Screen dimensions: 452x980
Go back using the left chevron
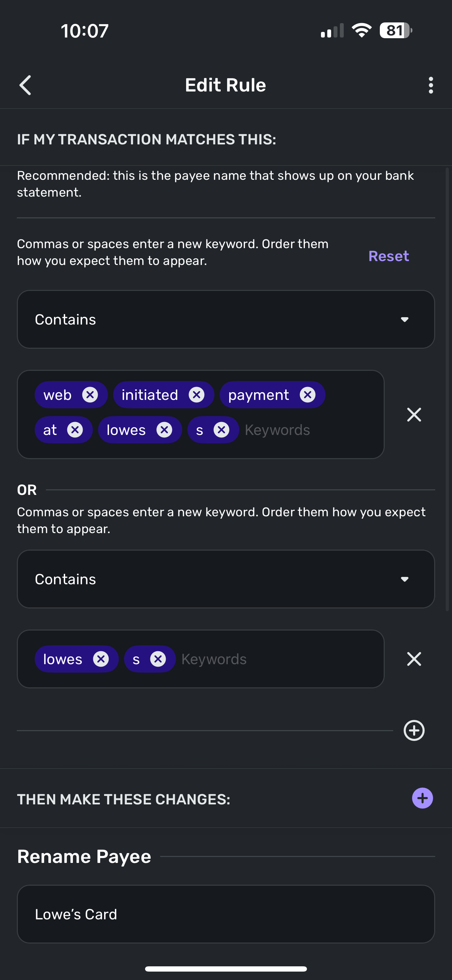(x=25, y=85)
